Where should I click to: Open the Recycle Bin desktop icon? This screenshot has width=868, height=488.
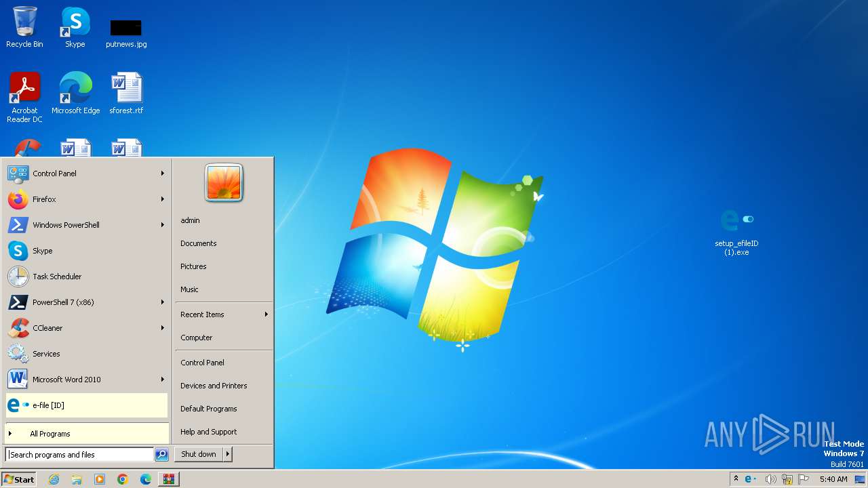24,27
